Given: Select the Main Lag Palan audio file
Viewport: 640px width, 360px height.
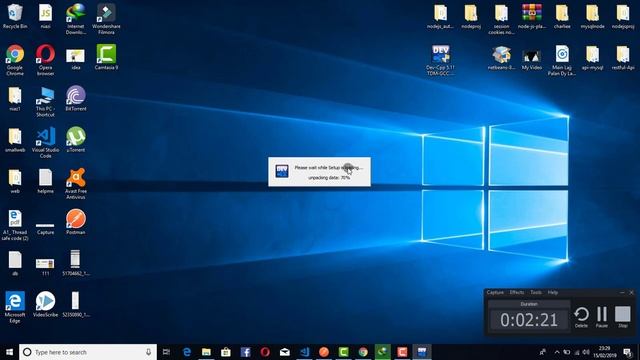Looking at the screenshot, I should pos(562,60).
